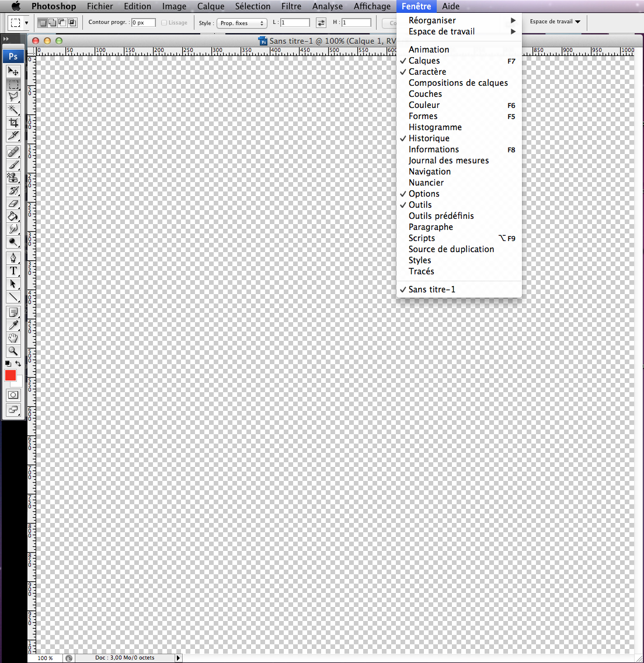Select the Path Selection tool
The width and height of the screenshot is (644, 663).
pos(13,284)
